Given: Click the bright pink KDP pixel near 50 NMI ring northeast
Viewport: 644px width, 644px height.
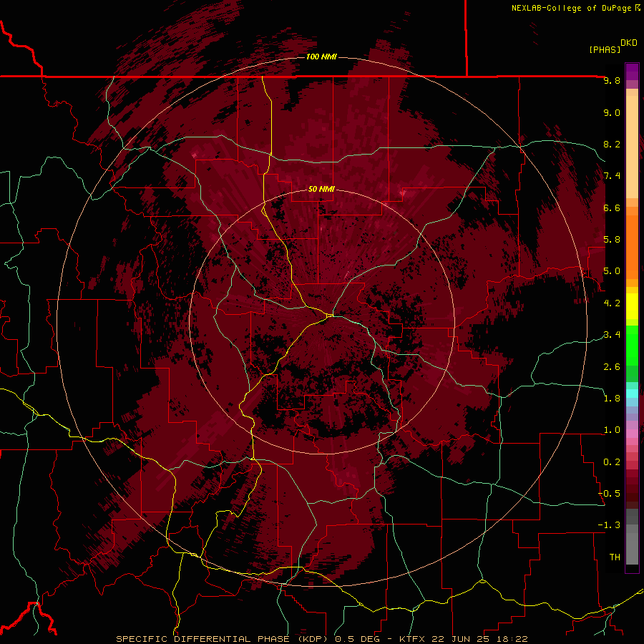Looking at the screenshot, I should click(x=402, y=192).
